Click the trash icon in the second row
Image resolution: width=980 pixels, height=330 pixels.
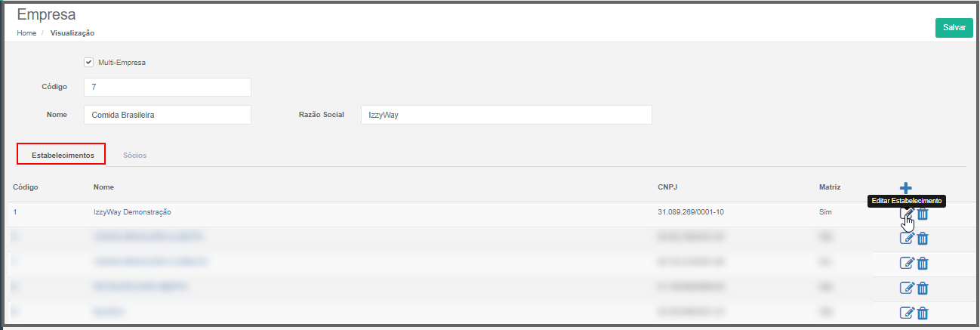pyautogui.click(x=923, y=238)
